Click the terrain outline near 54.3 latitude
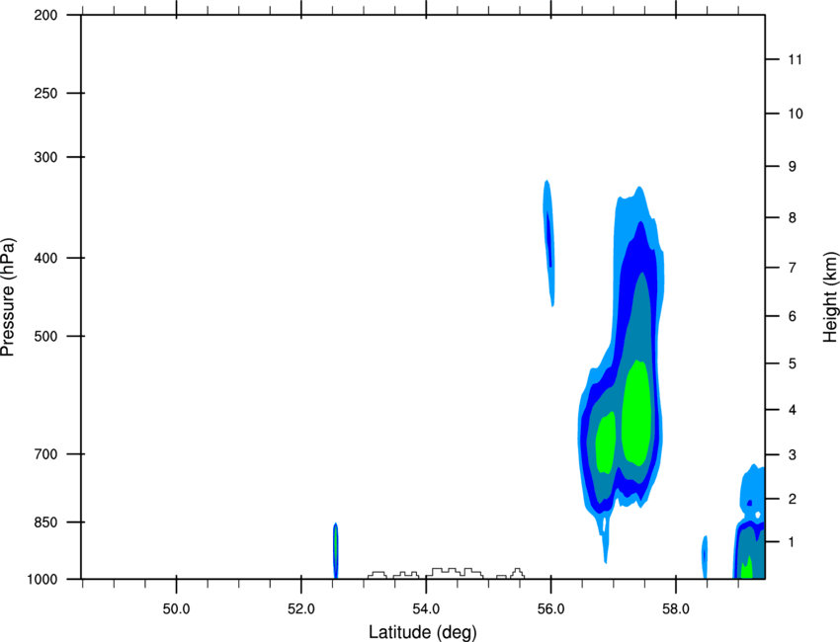This screenshot has width=840, height=642. (x=455, y=573)
